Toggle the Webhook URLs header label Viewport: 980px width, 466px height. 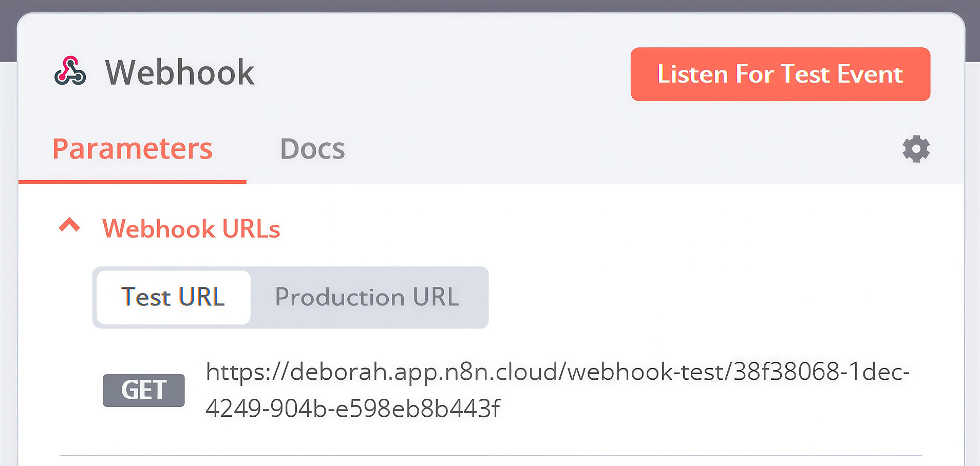pos(191,228)
